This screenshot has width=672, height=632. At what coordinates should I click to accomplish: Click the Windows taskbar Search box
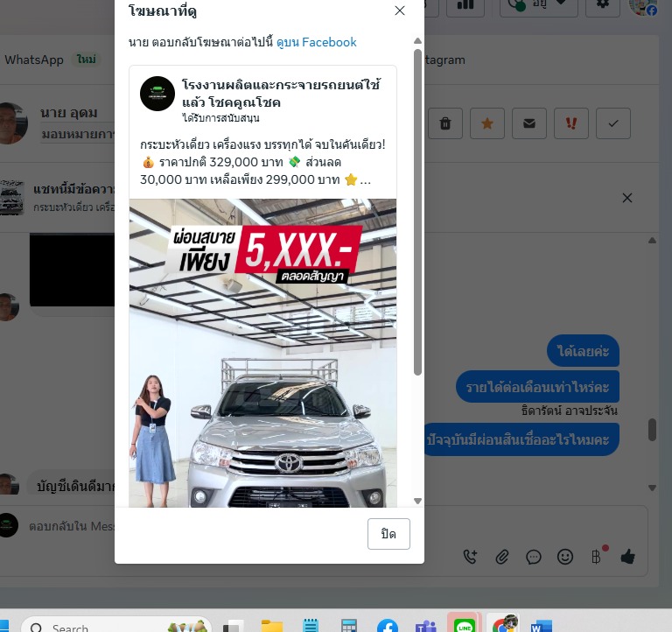click(x=115, y=626)
